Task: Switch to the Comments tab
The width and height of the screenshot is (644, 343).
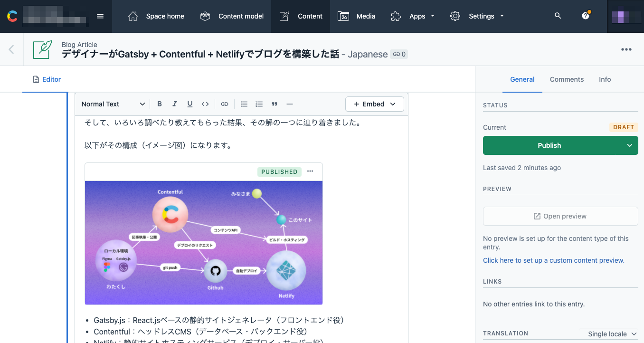Action: 567,79
